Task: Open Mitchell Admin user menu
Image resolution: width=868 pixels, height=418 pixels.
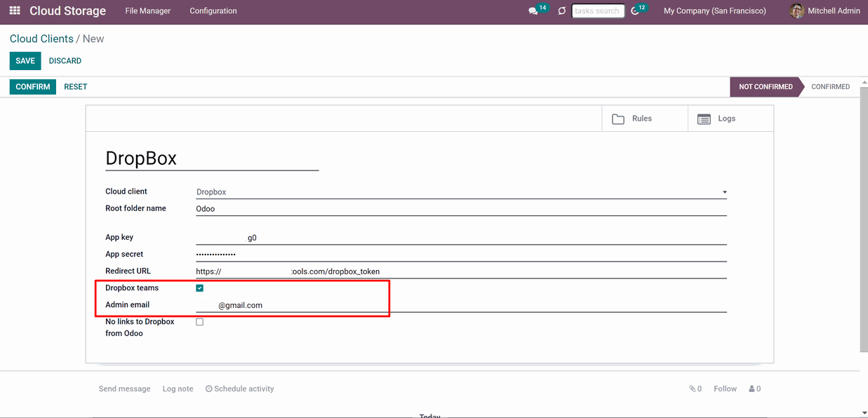Action: coord(825,11)
